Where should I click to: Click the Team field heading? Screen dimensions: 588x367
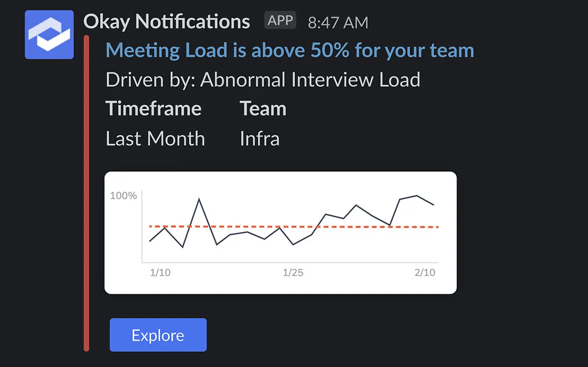tap(263, 108)
